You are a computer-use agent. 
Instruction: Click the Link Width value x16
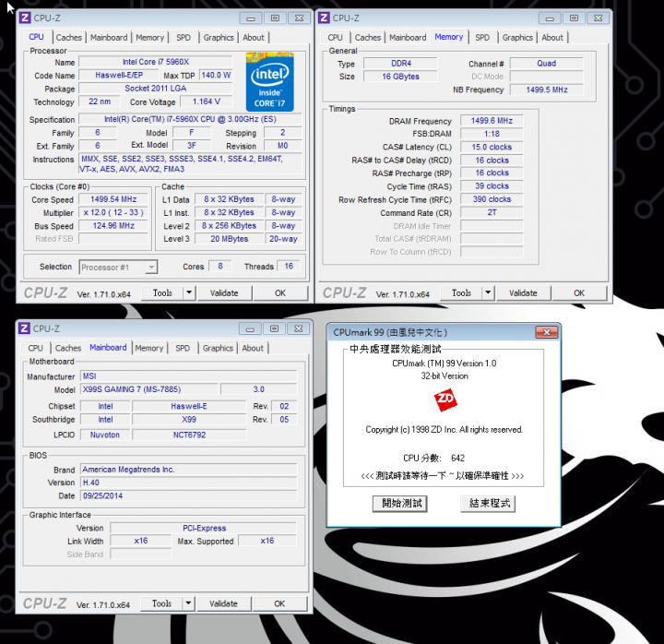click(x=140, y=541)
